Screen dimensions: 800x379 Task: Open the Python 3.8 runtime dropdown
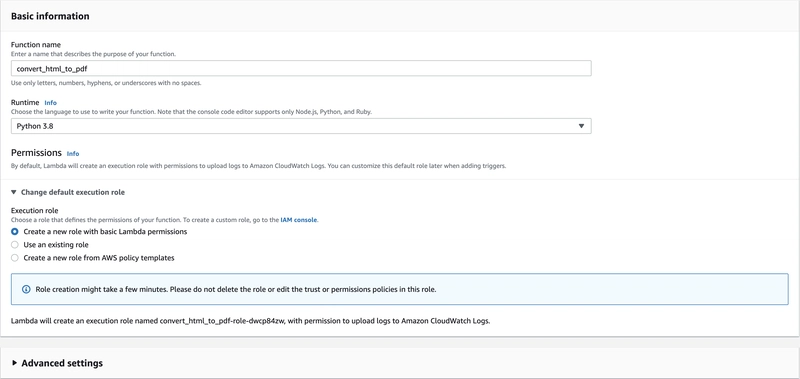[x=301, y=126]
